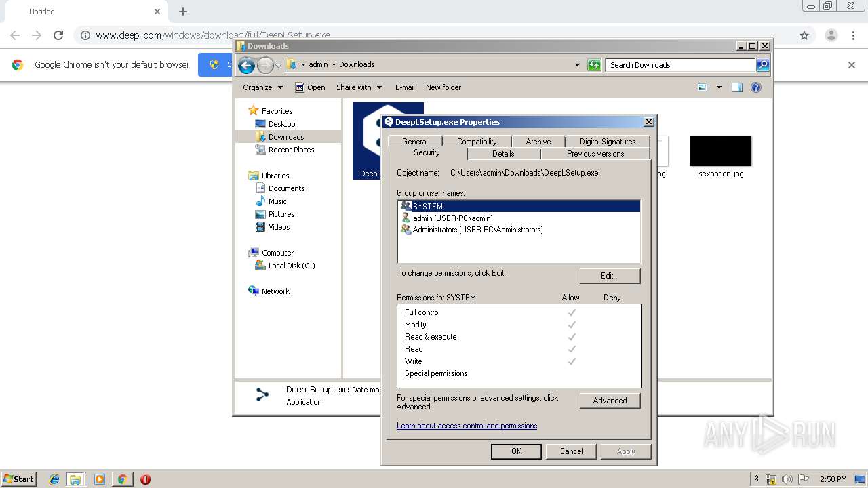Switch to the Details tab
Screen dimensions: 868x488
503,154
